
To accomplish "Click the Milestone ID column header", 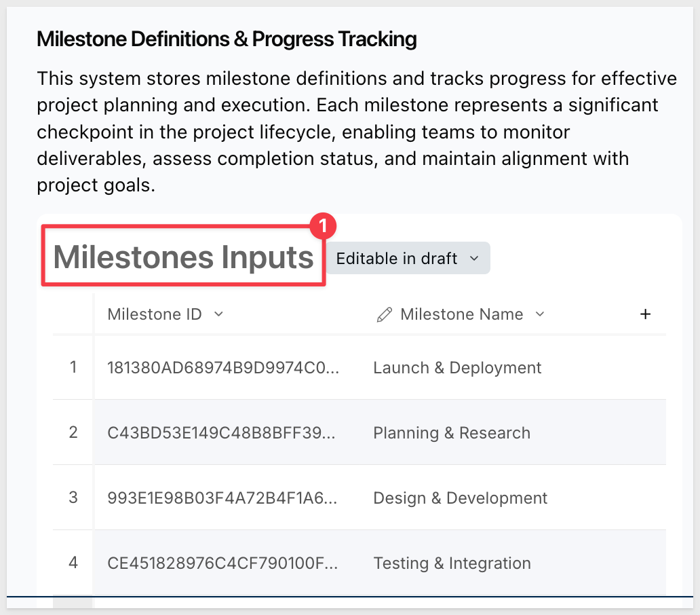I will 155,314.
